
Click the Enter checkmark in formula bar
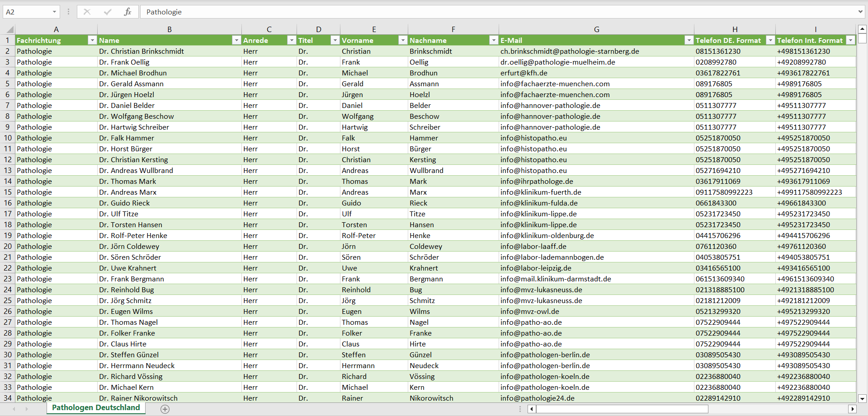107,12
